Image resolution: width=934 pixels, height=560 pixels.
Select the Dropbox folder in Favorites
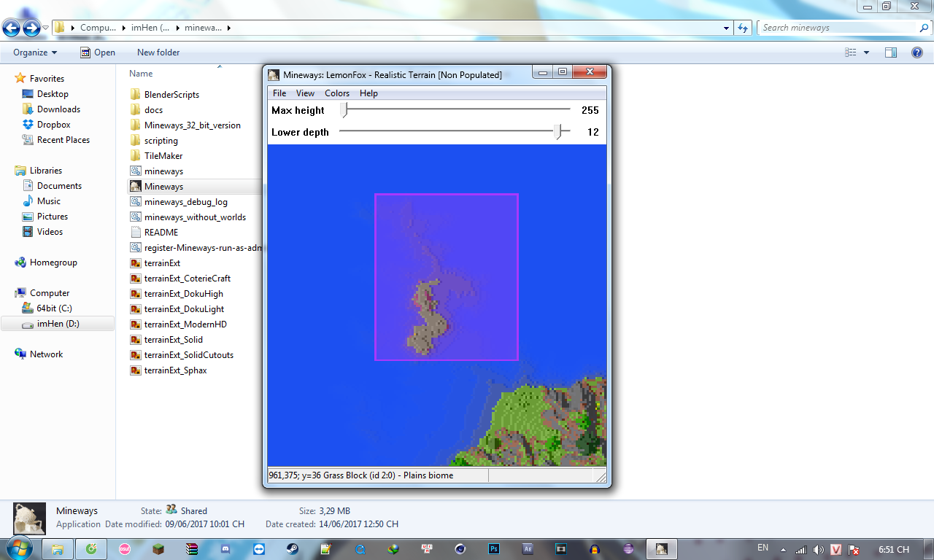(53, 125)
